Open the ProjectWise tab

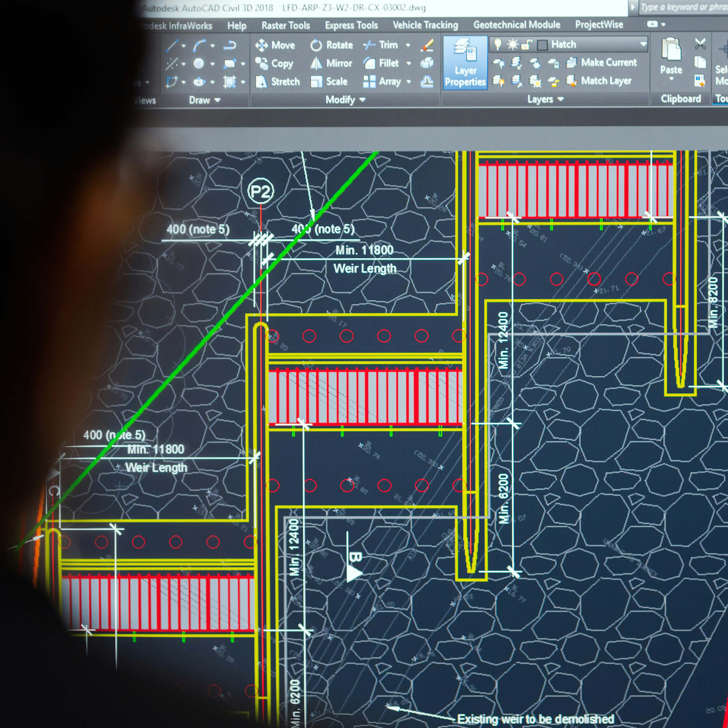click(x=599, y=24)
